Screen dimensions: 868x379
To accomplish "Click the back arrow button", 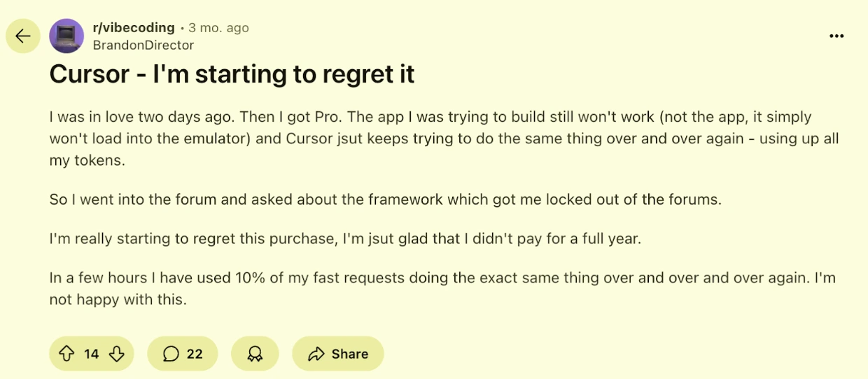I will (23, 36).
